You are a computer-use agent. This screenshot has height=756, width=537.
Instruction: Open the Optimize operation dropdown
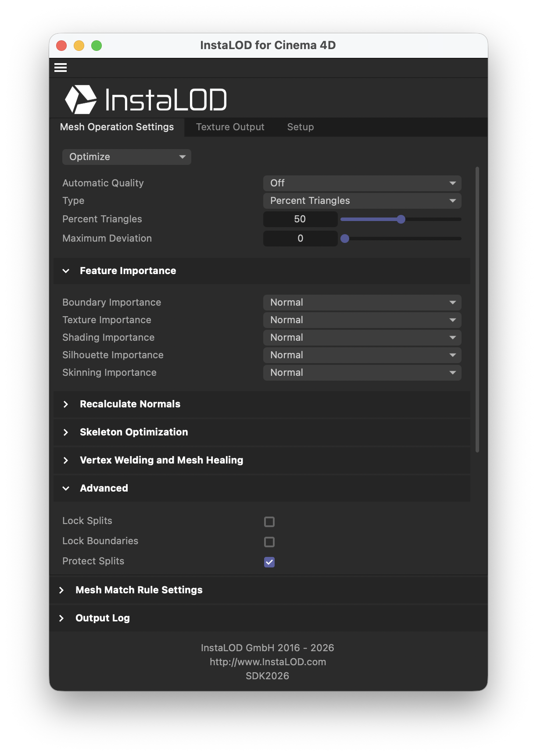point(127,157)
